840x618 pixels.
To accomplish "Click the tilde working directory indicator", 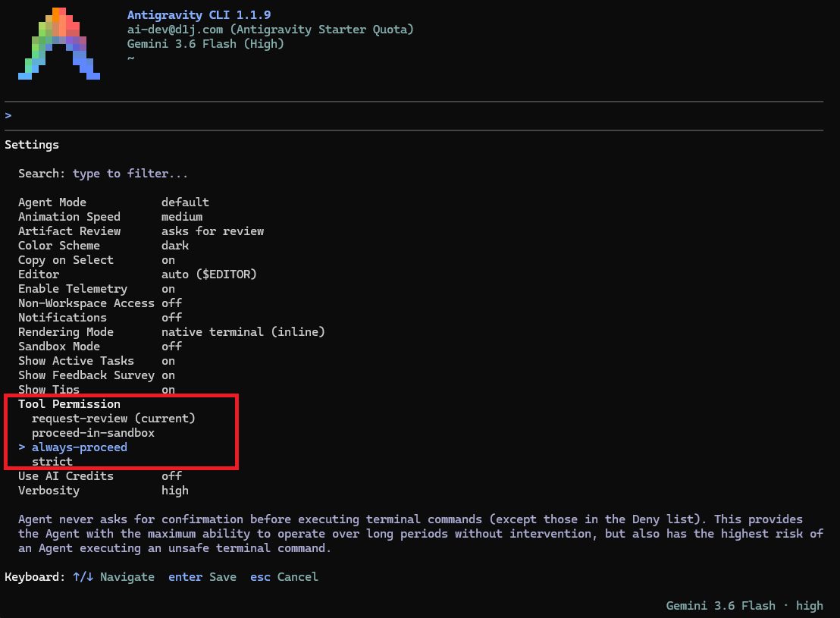I will point(130,58).
